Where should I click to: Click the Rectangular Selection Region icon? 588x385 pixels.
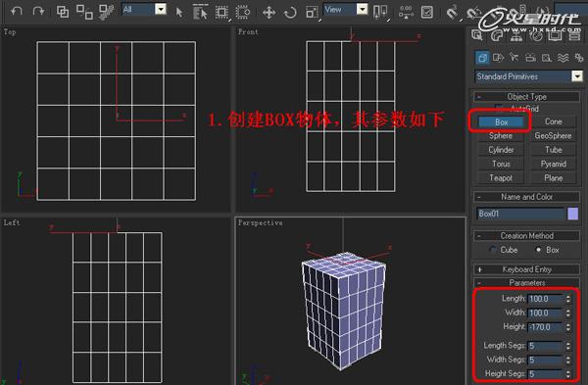pyautogui.click(x=221, y=12)
